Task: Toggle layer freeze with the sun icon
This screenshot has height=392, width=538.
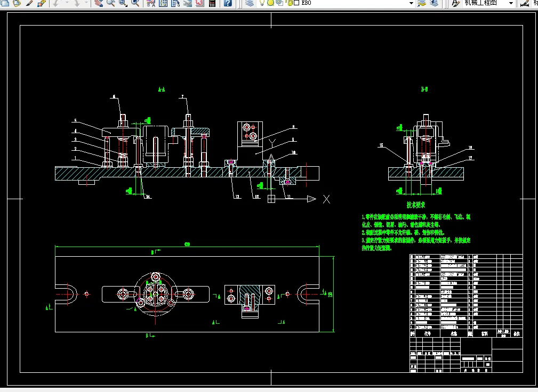Action: [270, 3]
